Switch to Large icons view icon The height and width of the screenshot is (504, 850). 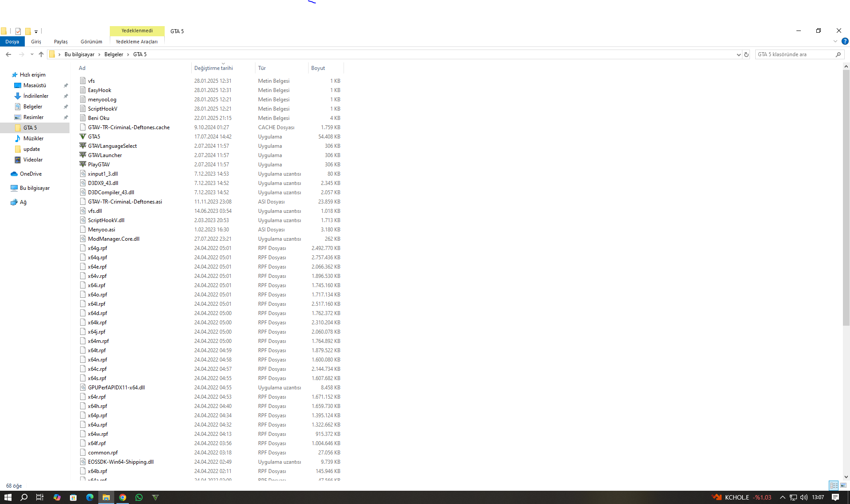click(843, 485)
